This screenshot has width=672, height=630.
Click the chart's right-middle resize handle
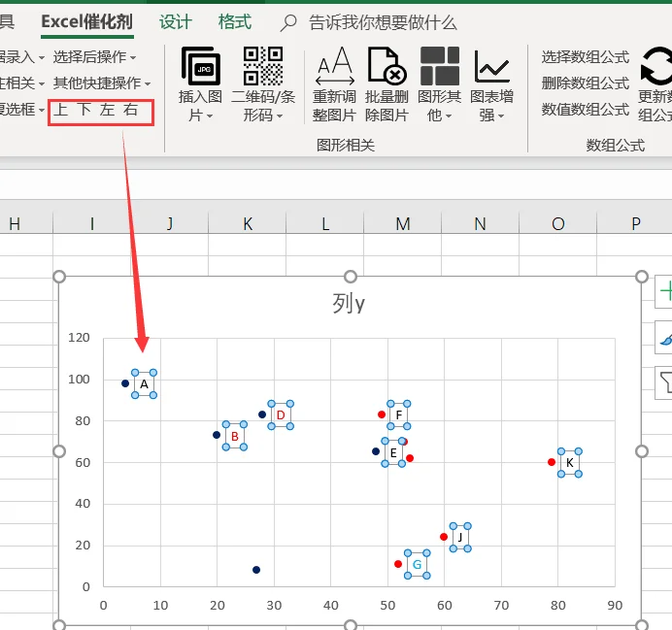click(642, 451)
